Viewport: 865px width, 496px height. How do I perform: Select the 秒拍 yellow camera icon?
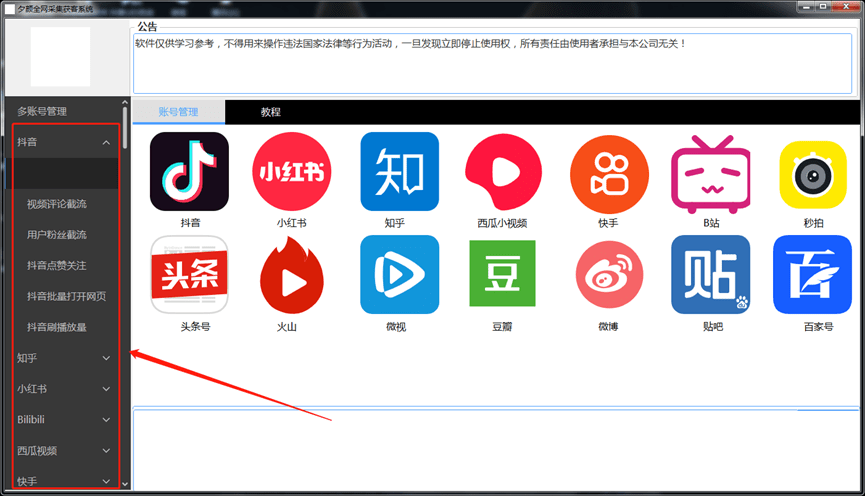(813, 175)
